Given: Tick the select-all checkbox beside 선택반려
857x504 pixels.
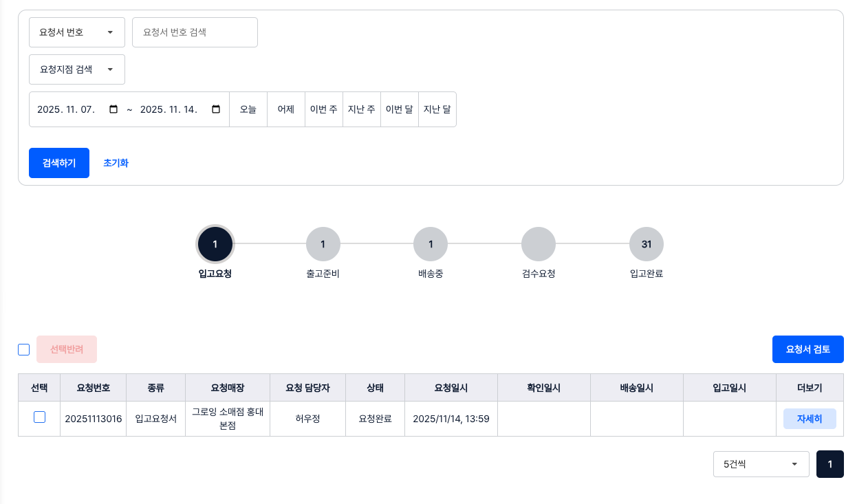Looking at the screenshot, I should (x=24, y=349).
